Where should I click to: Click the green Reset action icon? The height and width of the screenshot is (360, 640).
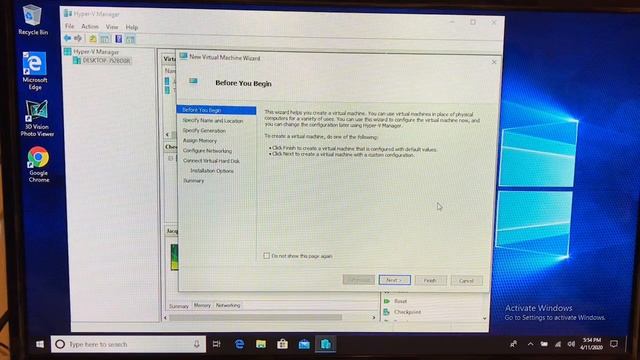point(387,301)
